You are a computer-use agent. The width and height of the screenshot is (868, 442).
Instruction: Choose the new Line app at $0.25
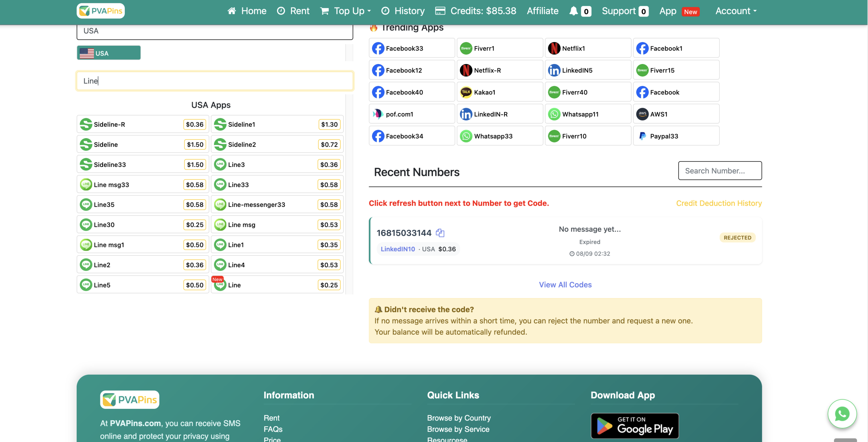pyautogui.click(x=277, y=285)
